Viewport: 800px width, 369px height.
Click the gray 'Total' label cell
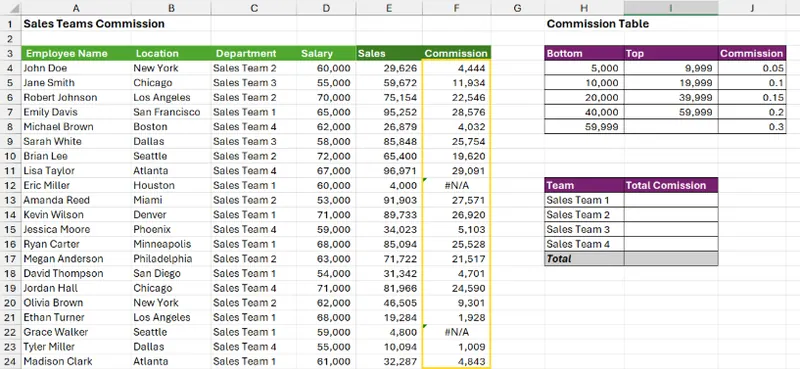584,259
